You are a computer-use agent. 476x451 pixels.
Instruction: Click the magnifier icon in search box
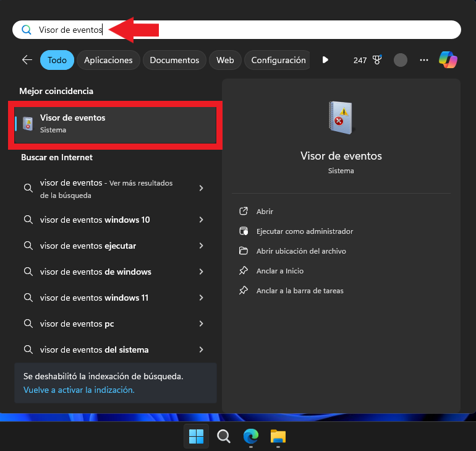[x=27, y=30]
